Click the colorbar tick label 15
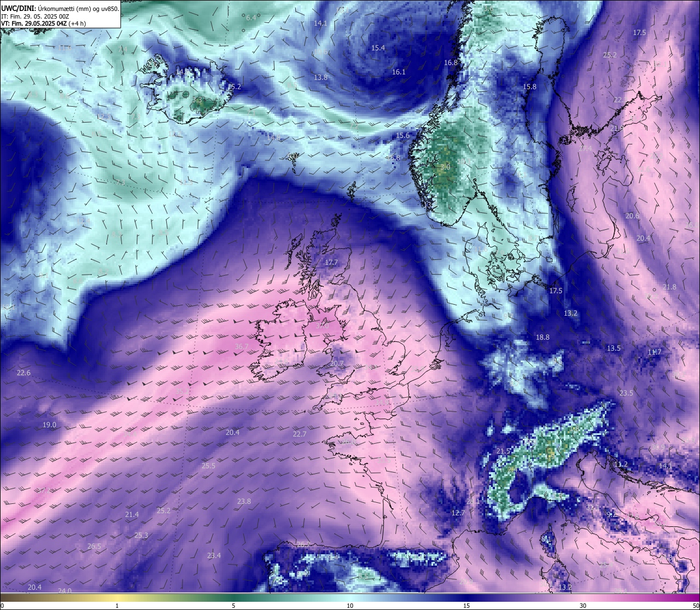Screen dimensions: 700x610 click(466, 606)
